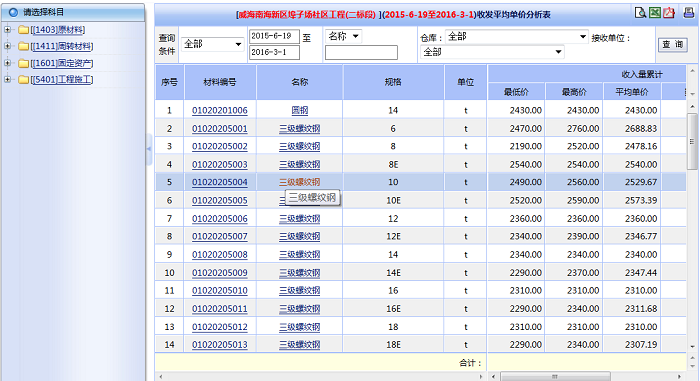
Task: Expand the [5401]工程施工 tree node
Action: click(7, 80)
